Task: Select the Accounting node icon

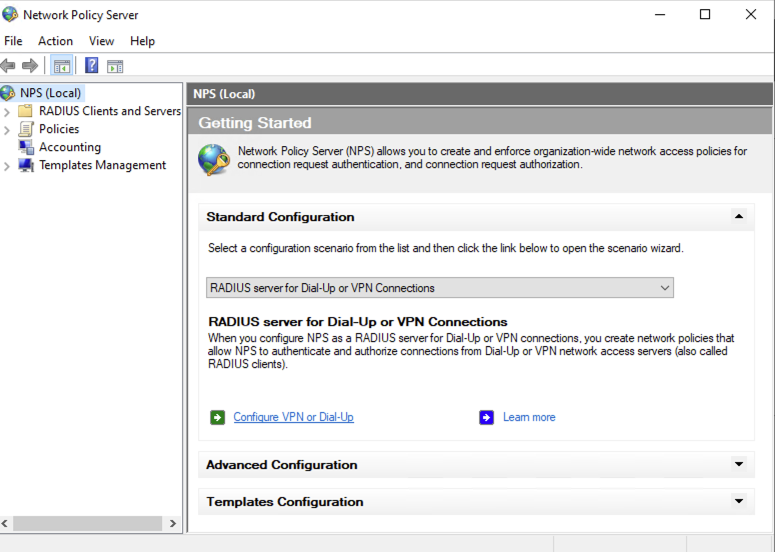Action: pos(26,147)
